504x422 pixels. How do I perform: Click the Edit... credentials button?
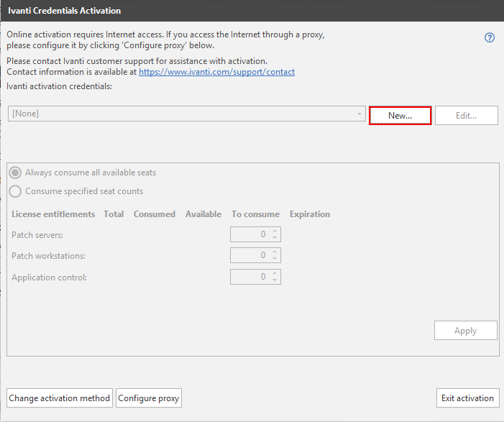coord(466,115)
